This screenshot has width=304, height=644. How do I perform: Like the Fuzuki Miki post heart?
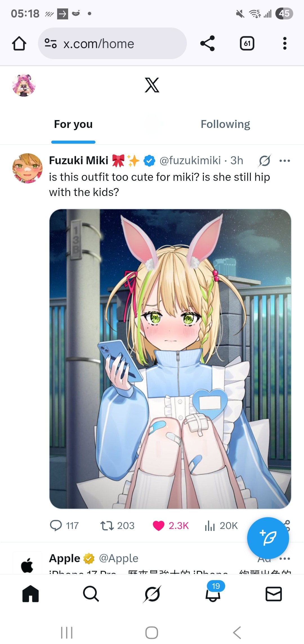pyautogui.click(x=158, y=526)
